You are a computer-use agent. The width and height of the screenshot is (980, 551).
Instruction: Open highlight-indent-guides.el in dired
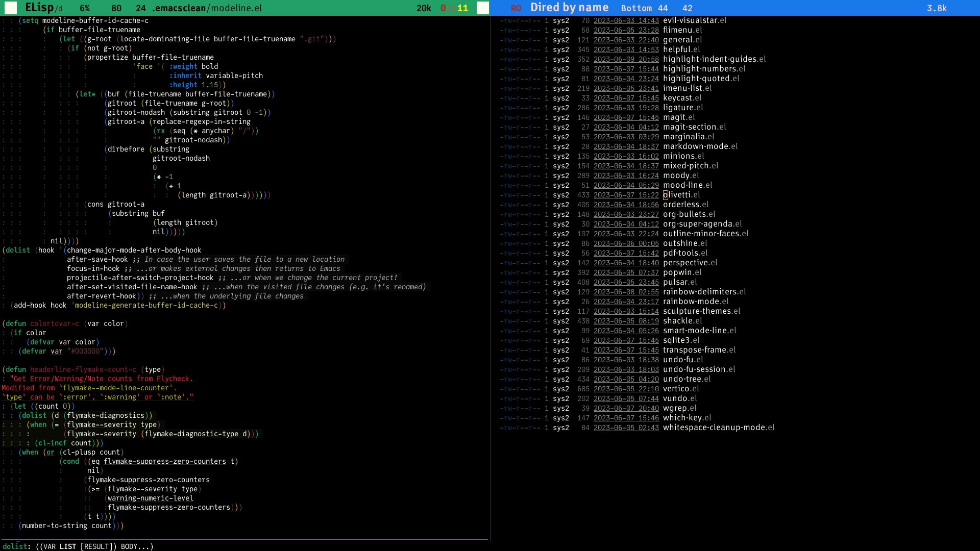pos(714,59)
